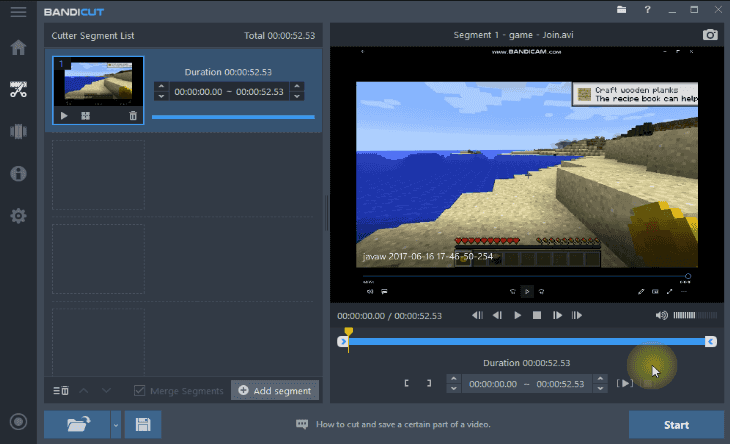This screenshot has height=444, width=730.
Task: Open help question mark
Action: 647,10
